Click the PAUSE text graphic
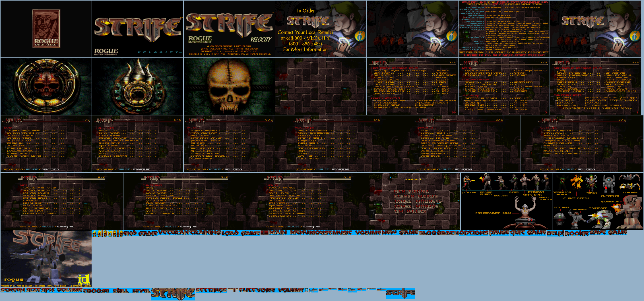The image size is (644, 301). tap(499, 233)
